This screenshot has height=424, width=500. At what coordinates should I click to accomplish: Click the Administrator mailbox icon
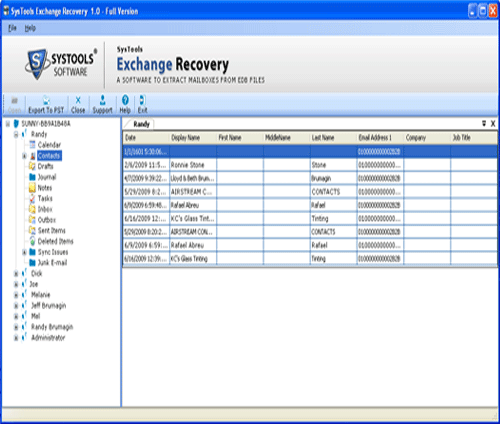24,337
